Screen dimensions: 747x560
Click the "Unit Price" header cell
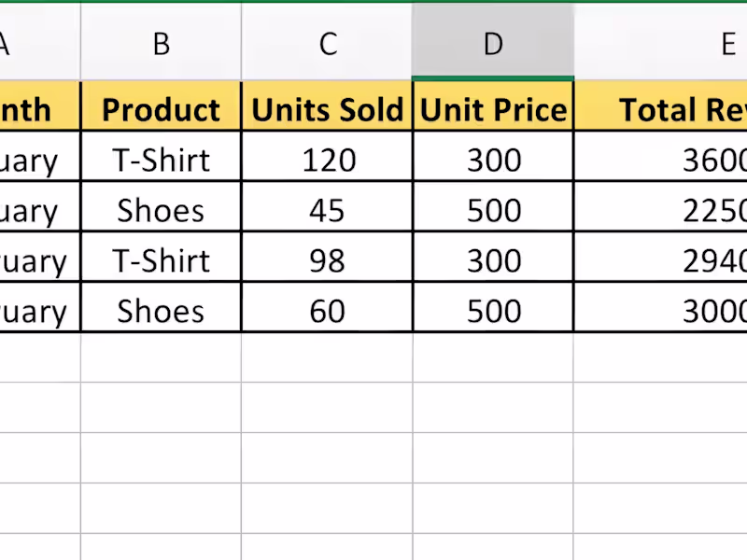(493, 109)
